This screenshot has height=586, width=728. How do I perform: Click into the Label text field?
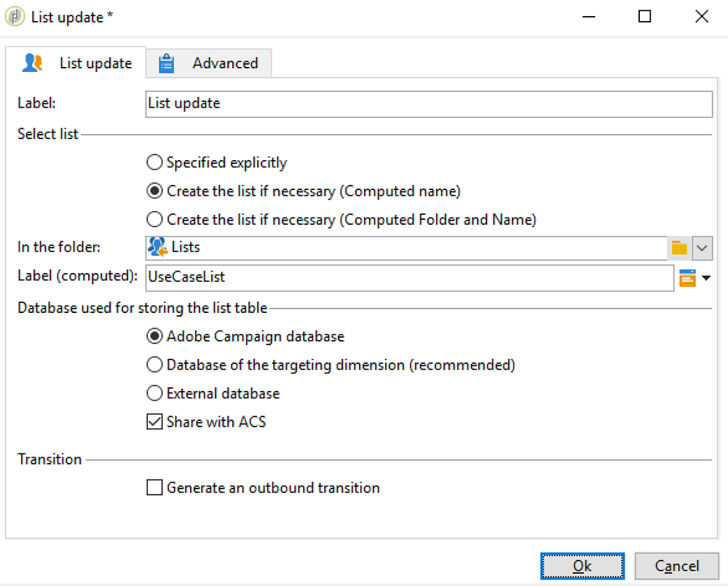[x=428, y=103]
